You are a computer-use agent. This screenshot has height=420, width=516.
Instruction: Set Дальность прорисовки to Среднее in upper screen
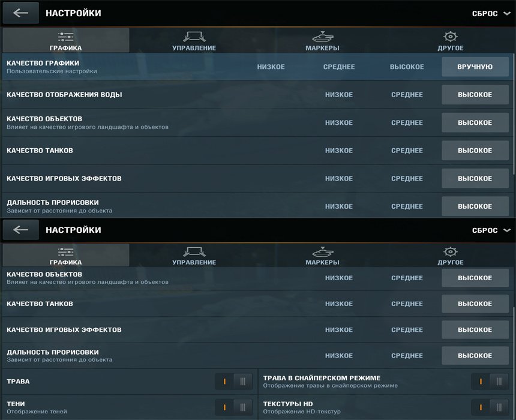tap(407, 207)
